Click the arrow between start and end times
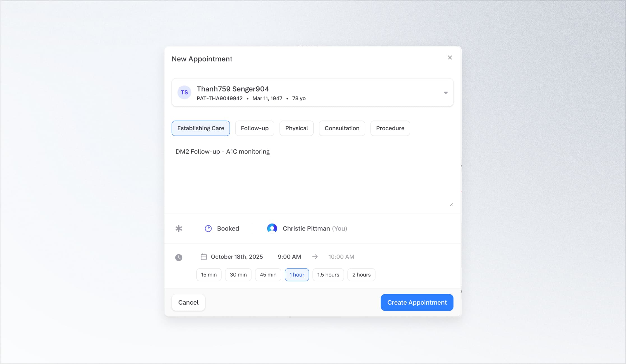 pos(315,257)
